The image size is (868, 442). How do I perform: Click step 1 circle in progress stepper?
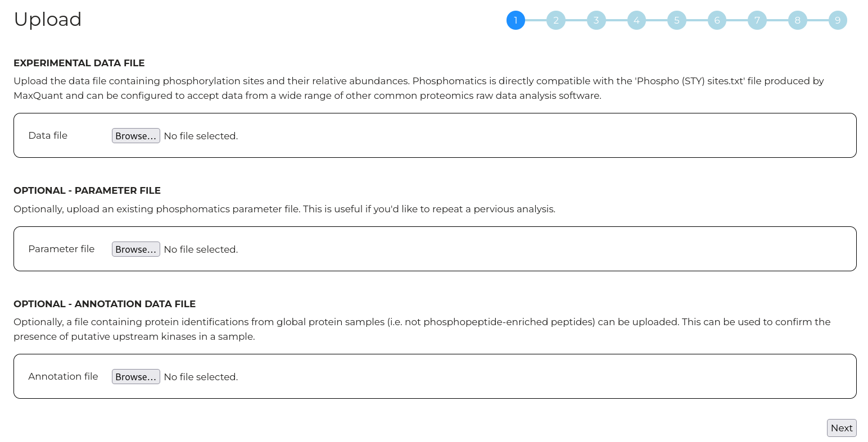pyautogui.click(x=516, y=20)
